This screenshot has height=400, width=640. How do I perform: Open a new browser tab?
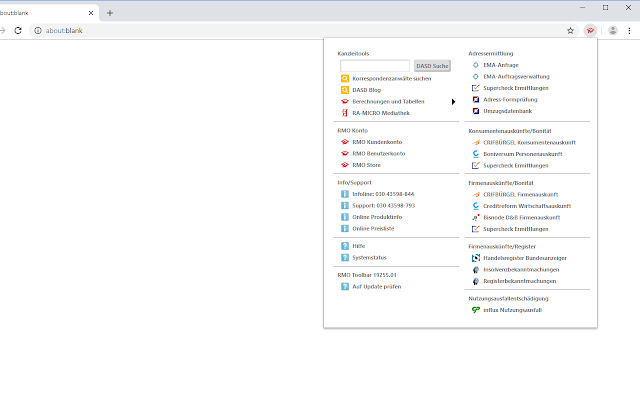pyautogui.click(x=110, y=13)
